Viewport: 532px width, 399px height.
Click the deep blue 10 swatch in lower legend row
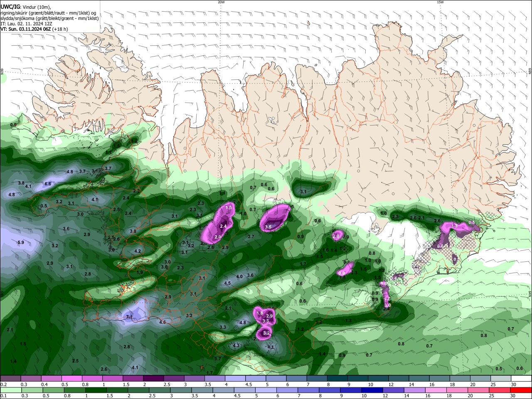(372, 390)
